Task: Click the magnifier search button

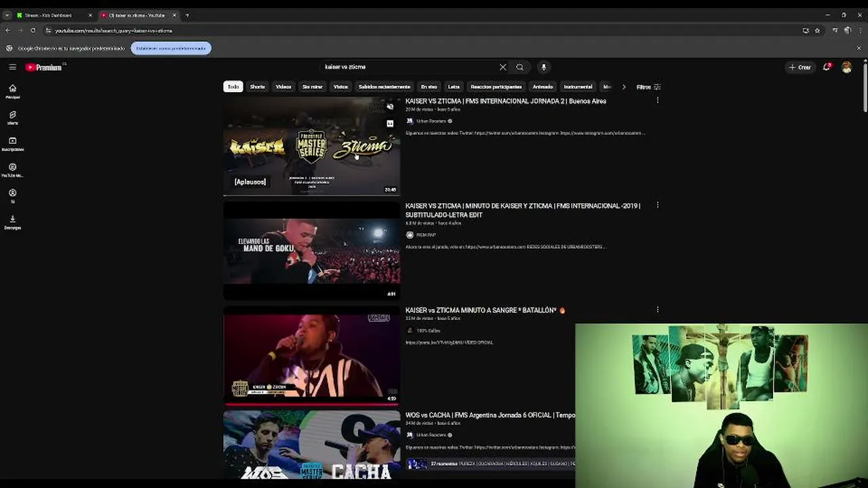Action: point(519,67)
